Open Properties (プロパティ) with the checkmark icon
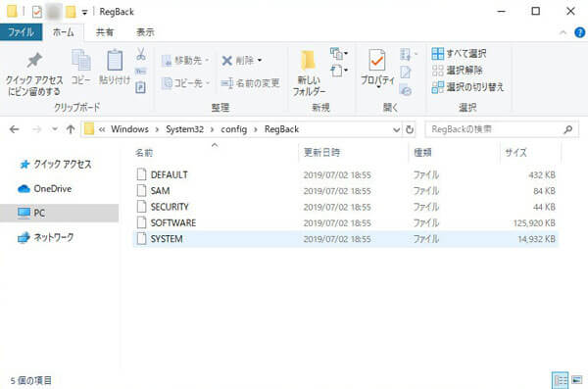588x389 pixels. pyautogui.click(x=377, y=69)
